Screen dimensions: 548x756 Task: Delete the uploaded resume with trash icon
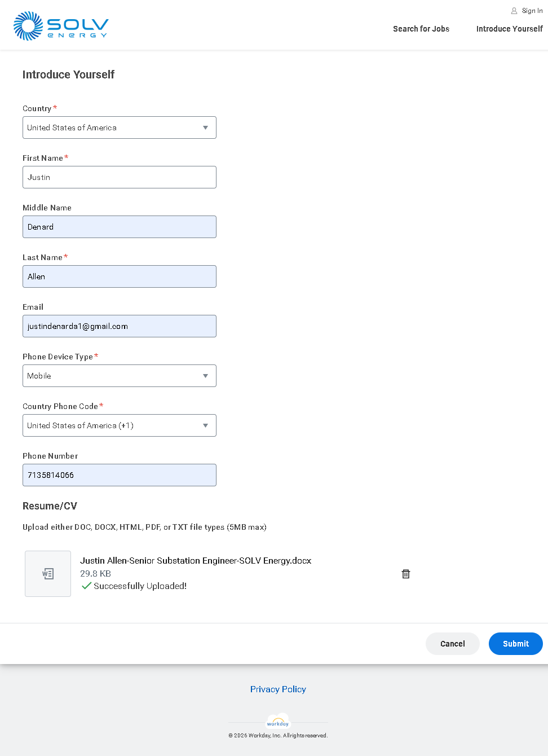click(x=406, y=574)
